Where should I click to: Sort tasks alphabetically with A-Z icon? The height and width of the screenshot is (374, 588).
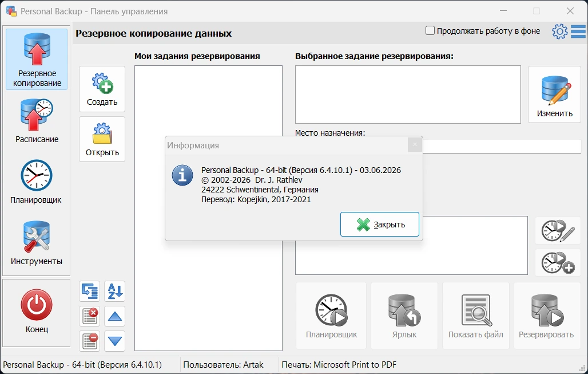click(115, 291)
